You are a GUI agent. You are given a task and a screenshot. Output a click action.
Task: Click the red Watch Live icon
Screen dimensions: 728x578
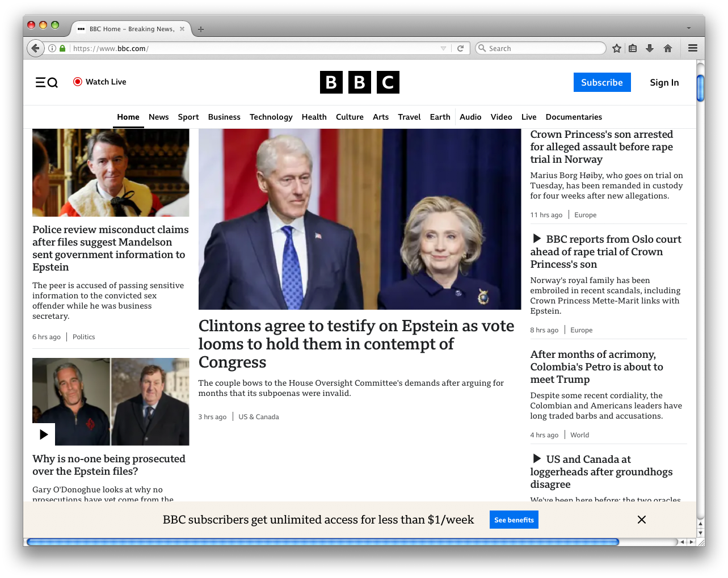78,82
